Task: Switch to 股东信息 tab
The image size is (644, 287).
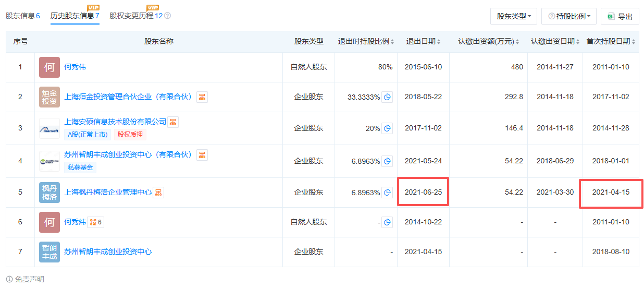Action: point(23,16)
